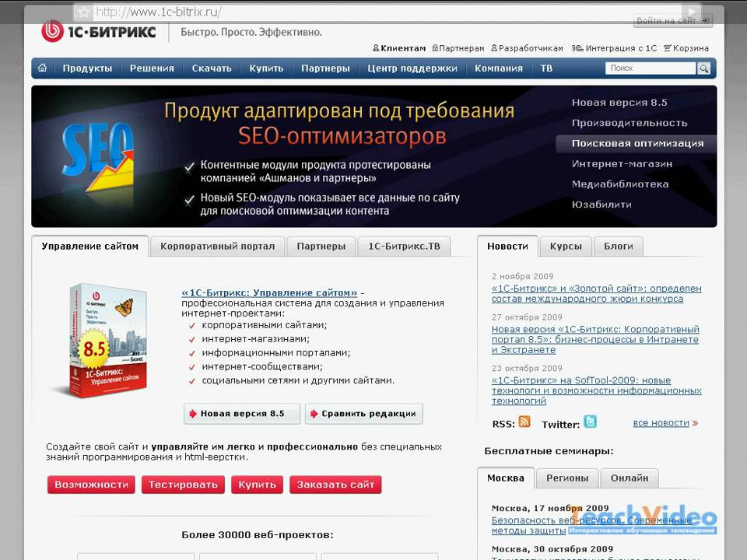Click Москва, 30 октября 2009 text

[x=552, y=549]
